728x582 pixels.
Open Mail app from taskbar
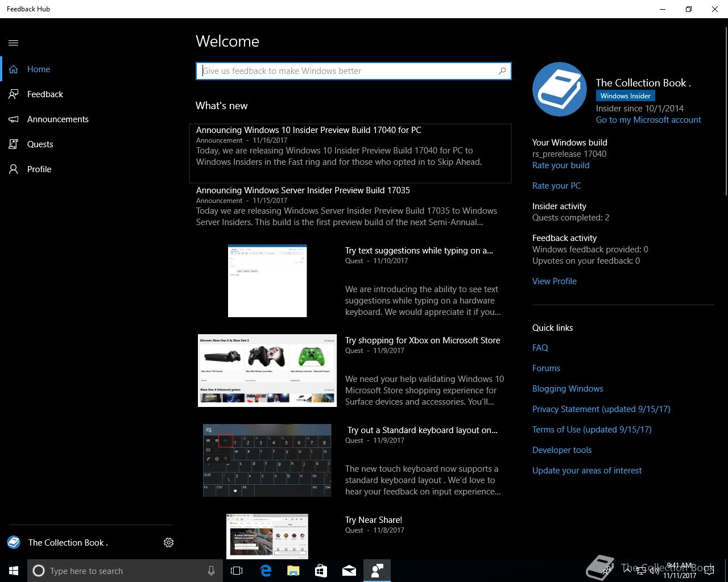[x=349, y=571]
